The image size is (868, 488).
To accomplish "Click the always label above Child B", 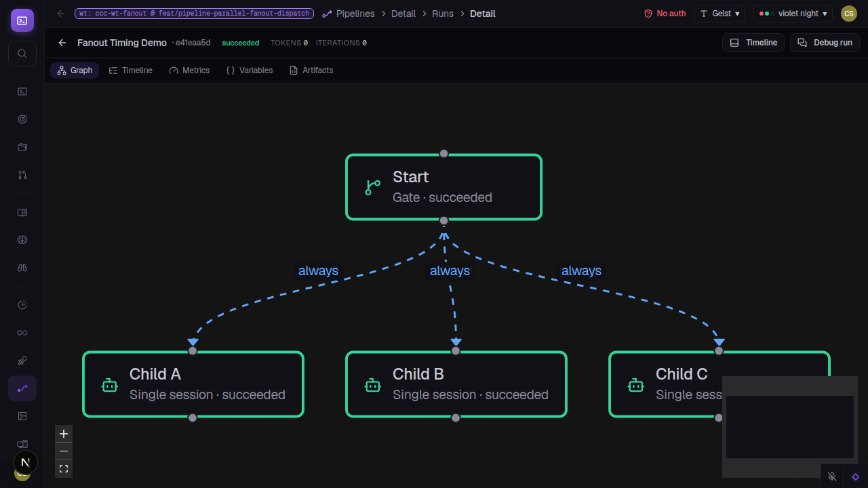I will (x=450, y=270).
